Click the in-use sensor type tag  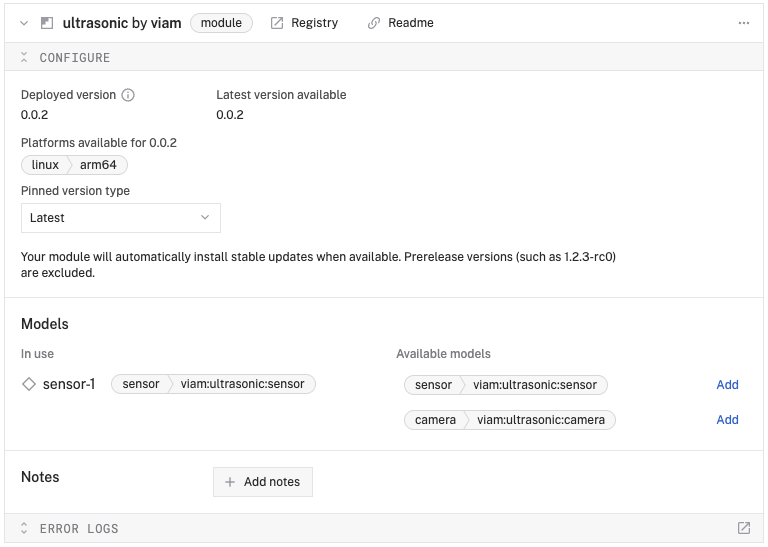[x=141, y=384]
